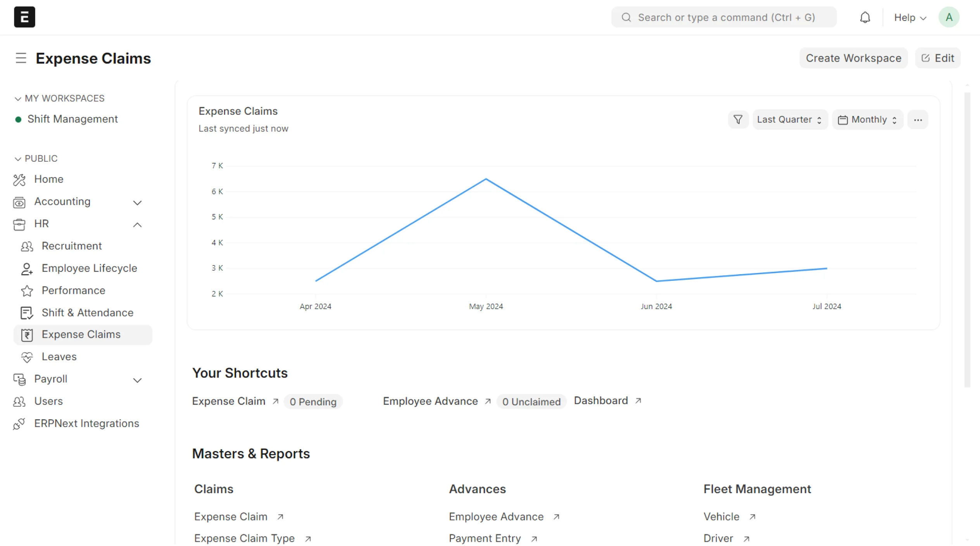Collapse the HR section chevron
Viewport: 980px width, 546px height.
pyautogui.click(x=137, y=225)
